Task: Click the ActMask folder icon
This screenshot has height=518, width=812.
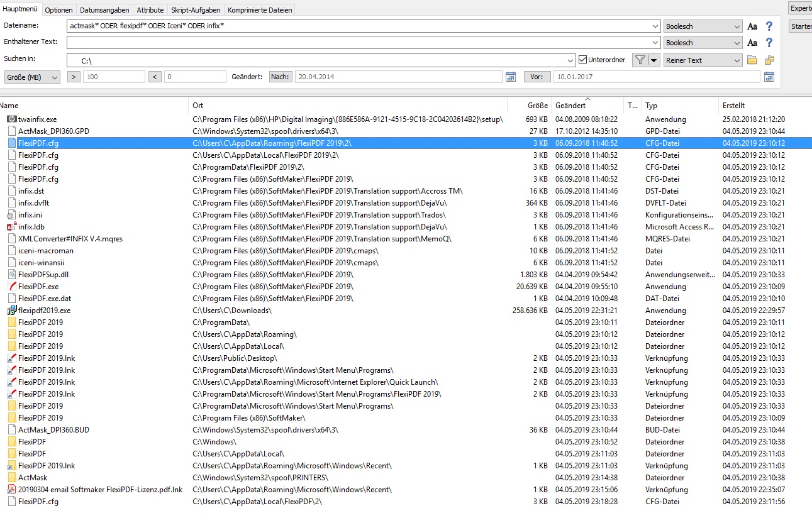Action: [11, 478]
